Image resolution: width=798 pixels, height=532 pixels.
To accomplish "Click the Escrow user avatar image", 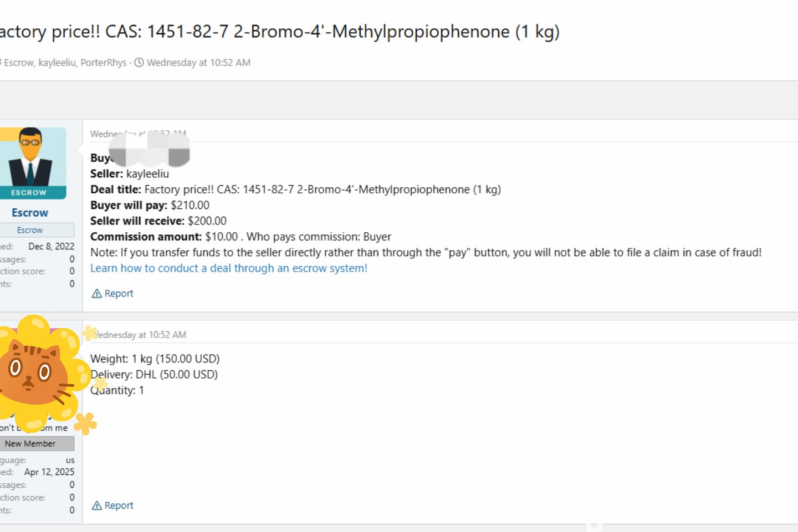I will point(33,163).
